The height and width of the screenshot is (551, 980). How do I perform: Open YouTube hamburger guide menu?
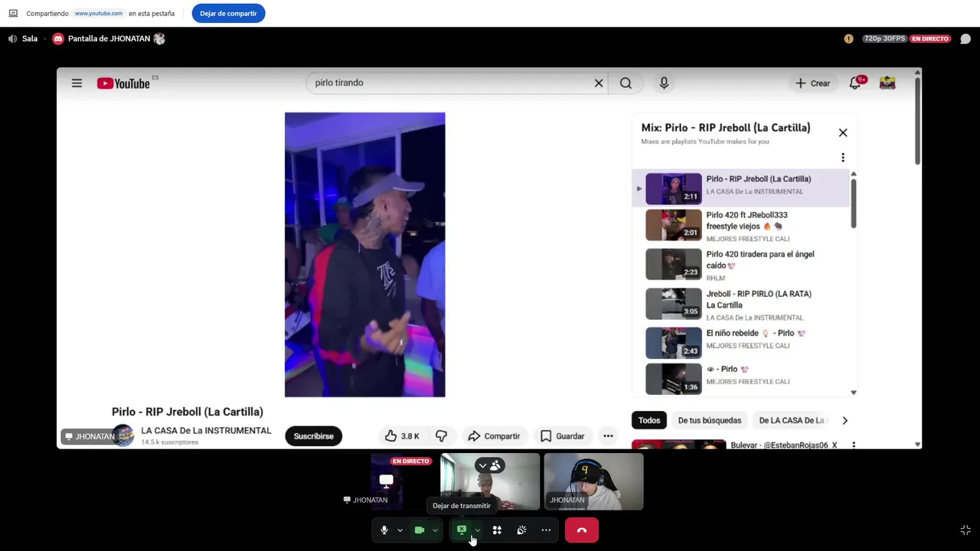point(77,83)
